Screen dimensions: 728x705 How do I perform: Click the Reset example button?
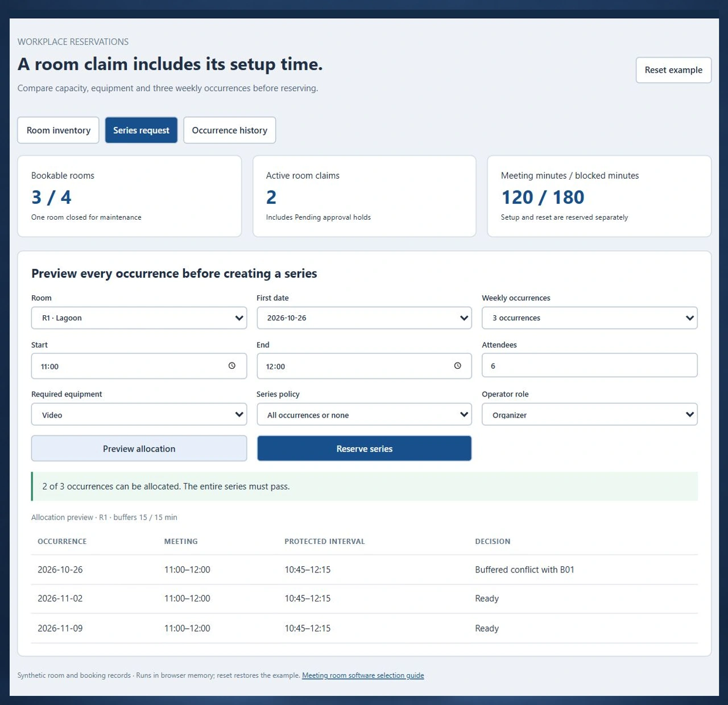673,70
